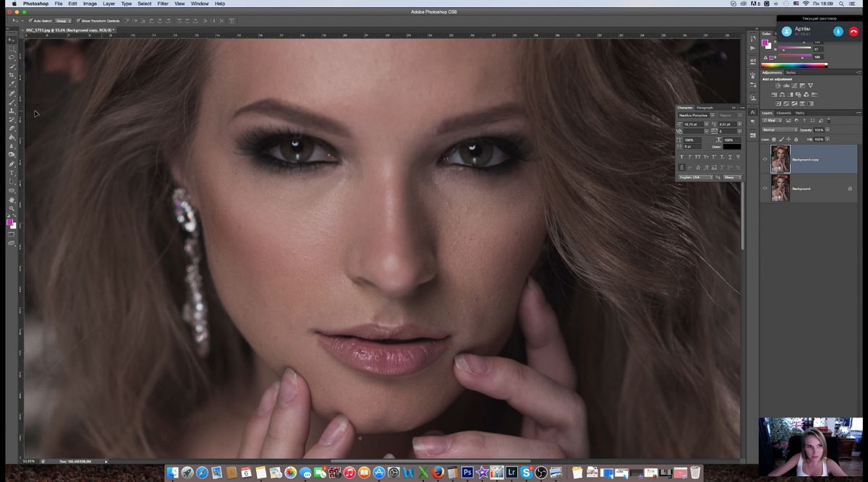The image size is (868, 482).
Task: Select the Brush tool
Action: tap(12, 101)
